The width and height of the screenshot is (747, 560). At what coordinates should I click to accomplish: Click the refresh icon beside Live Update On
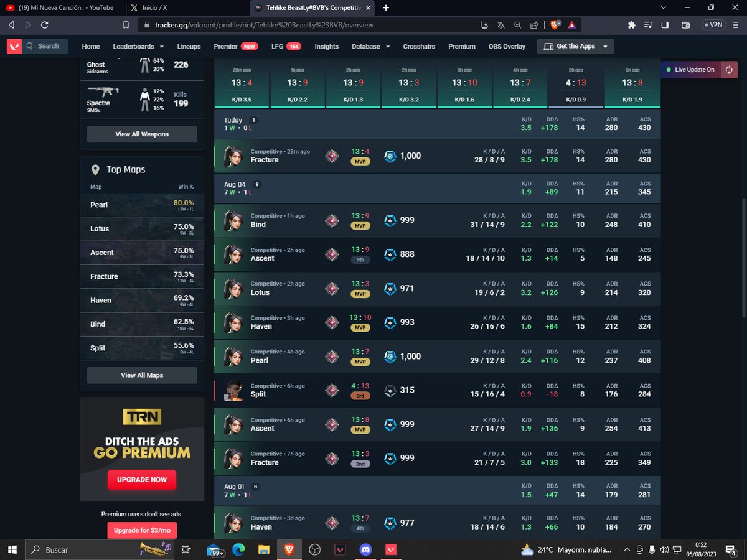click(x=729, y=70)
